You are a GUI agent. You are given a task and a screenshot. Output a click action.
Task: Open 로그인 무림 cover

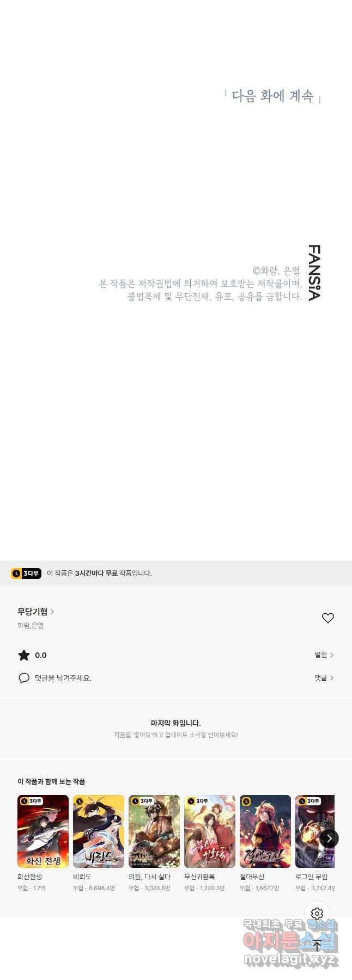[x=315, y=831]
